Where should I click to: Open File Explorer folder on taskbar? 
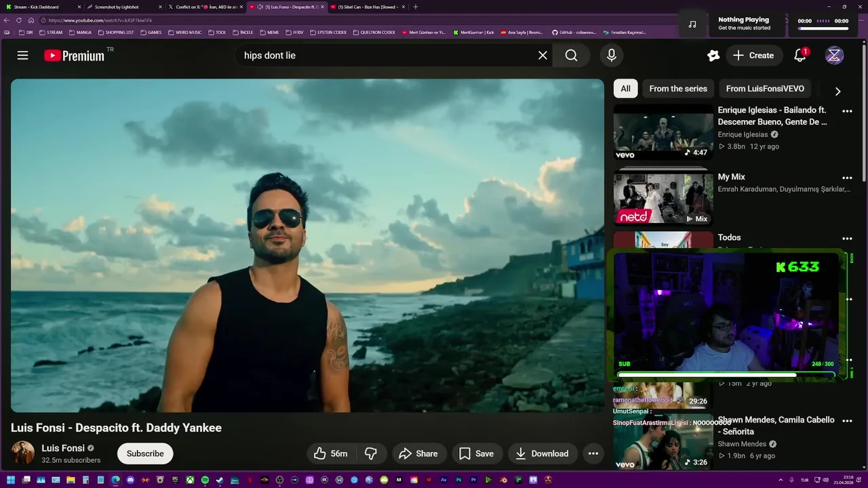[71, 480]
